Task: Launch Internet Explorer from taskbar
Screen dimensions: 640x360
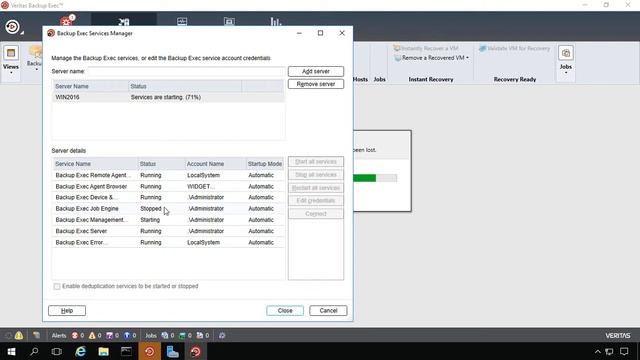Action: [x=80, y=352]
